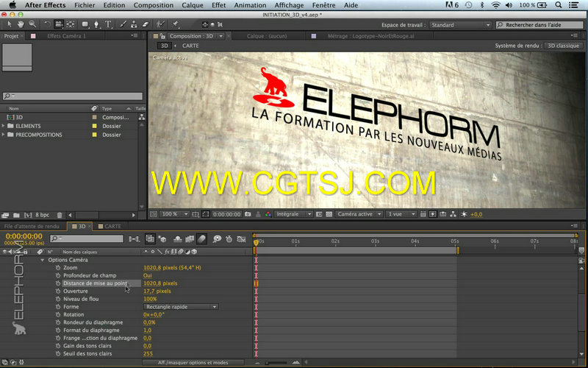Click the timeline zoom slider at bottom
This screenshot has width=588, height=368.
click(276, 363)
